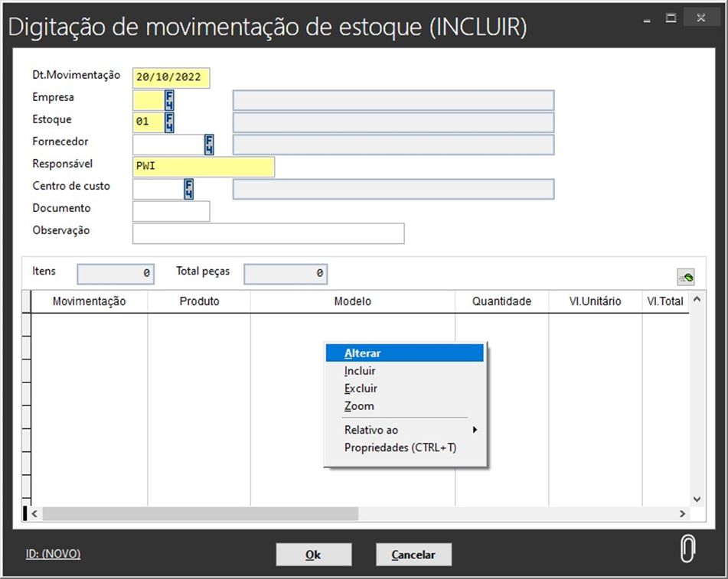Screen dimensions: 728x579
Task: Focus the Centro de custo code field
Action: coord(158,189)
